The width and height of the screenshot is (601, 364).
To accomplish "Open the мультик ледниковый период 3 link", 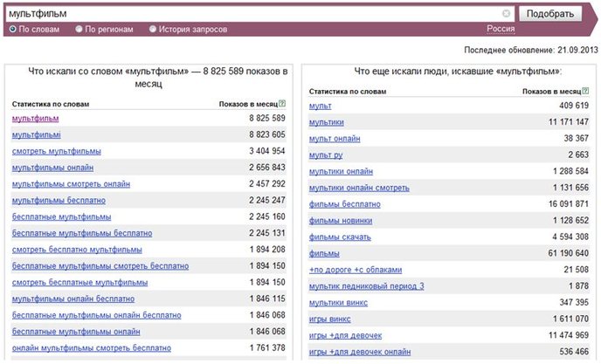I will click(366, 286).
